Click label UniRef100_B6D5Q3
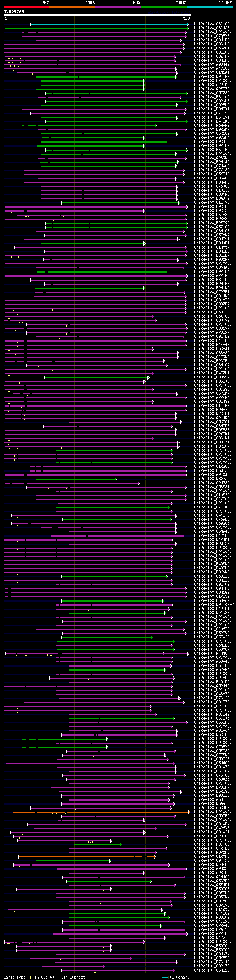Image resolution: width=236 pixels, height=980 pixels. coord(212,889)
